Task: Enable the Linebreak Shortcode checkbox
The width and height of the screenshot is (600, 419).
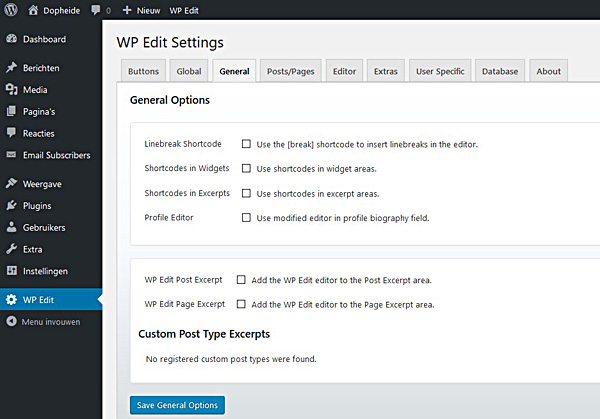Action: [246, 144]
